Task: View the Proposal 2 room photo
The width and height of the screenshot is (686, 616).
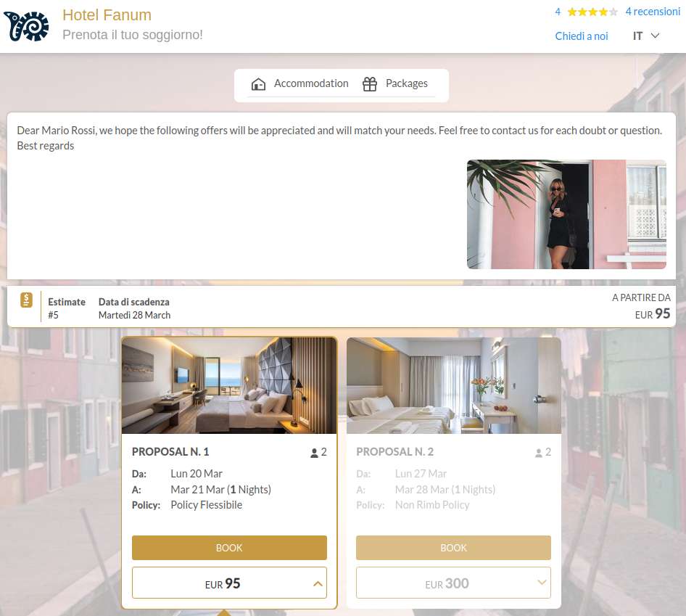Action: point(454,385)
